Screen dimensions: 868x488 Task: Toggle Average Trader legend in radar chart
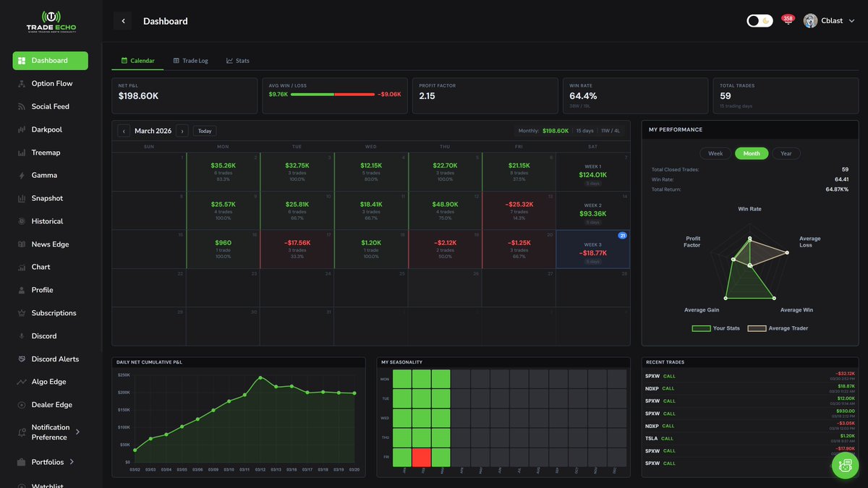click(778, 328)
